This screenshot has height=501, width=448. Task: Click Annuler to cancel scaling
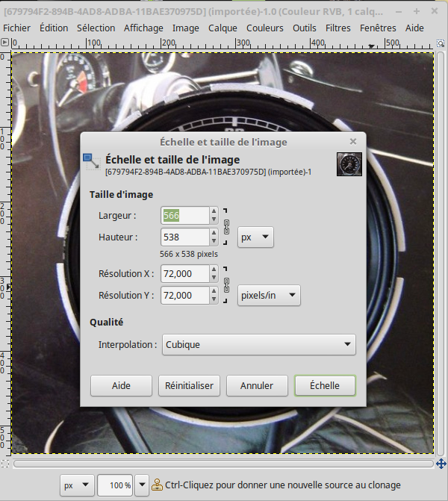(x=257, y=386)
